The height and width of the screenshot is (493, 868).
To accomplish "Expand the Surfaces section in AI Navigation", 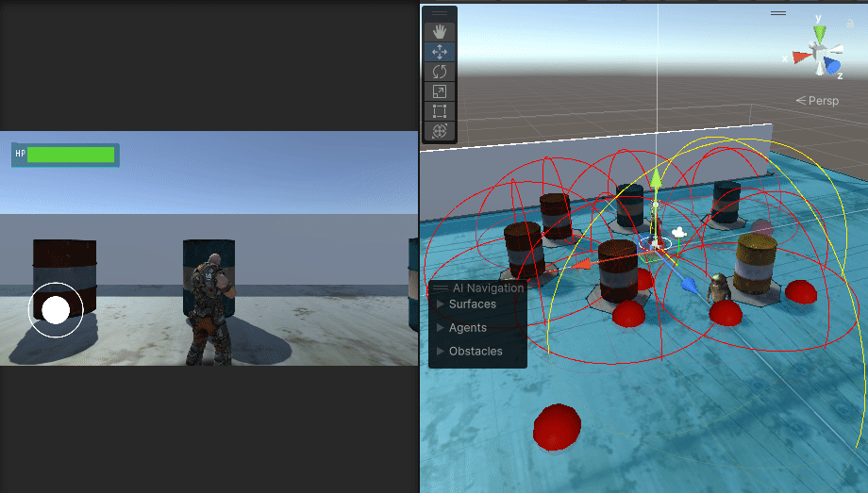I will [440, 304].
